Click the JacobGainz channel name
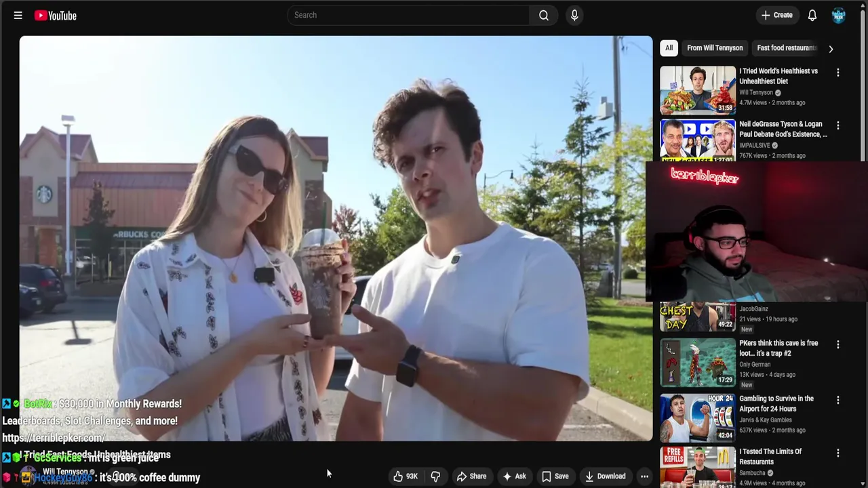Image resolution: width=868 pixels, height=488 pixels. 753,309
